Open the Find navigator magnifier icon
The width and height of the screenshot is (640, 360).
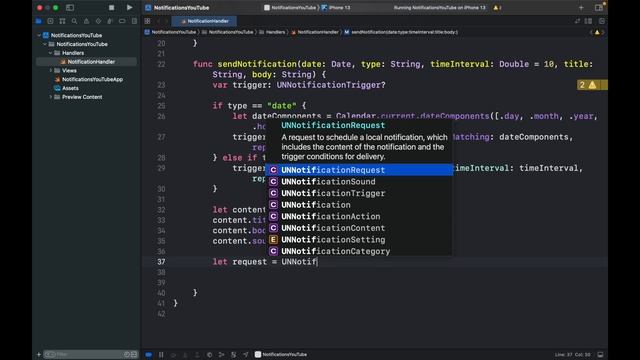pos(74,21)
